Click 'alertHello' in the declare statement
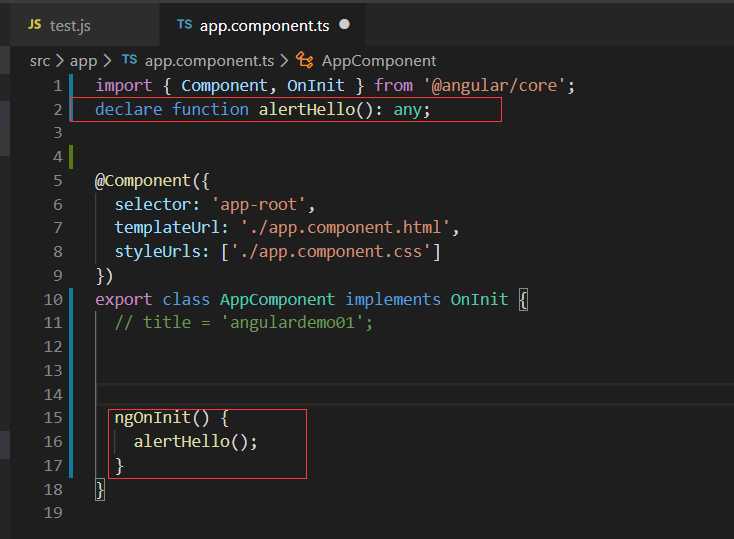The image size is (734, 539). [x=307, y=110]
